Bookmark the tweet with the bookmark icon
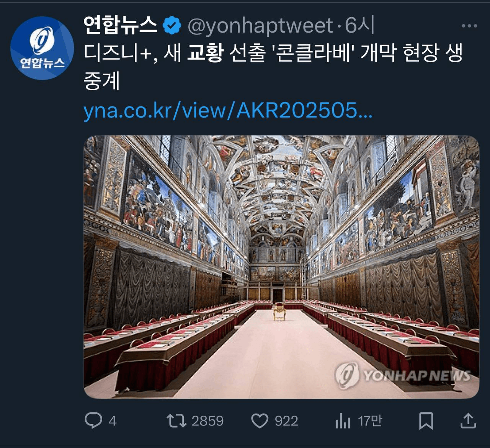The width and height of the screenshot is (490, 448). [426, 421]
